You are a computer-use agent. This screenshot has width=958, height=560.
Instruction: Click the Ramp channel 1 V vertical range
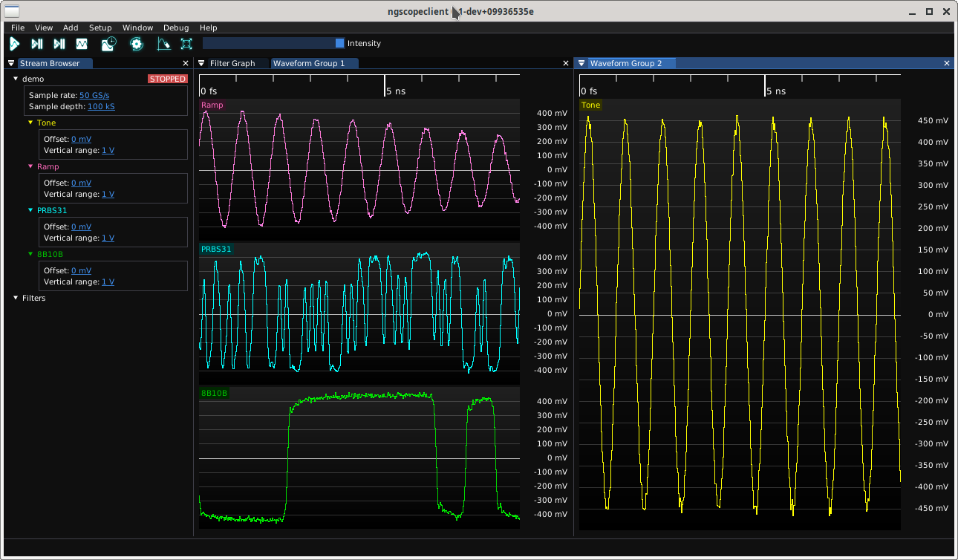(108, 194)
